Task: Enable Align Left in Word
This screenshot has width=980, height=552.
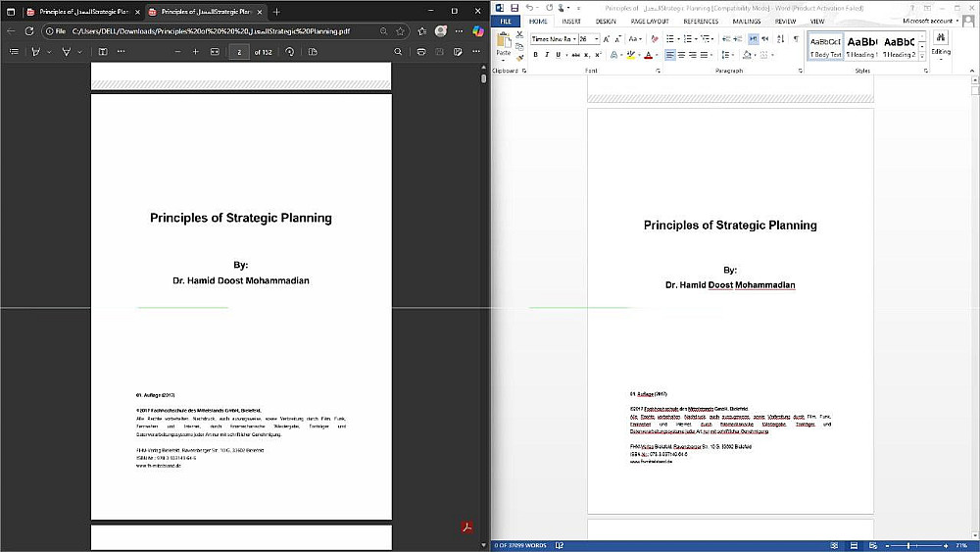Action: [670, 55]
